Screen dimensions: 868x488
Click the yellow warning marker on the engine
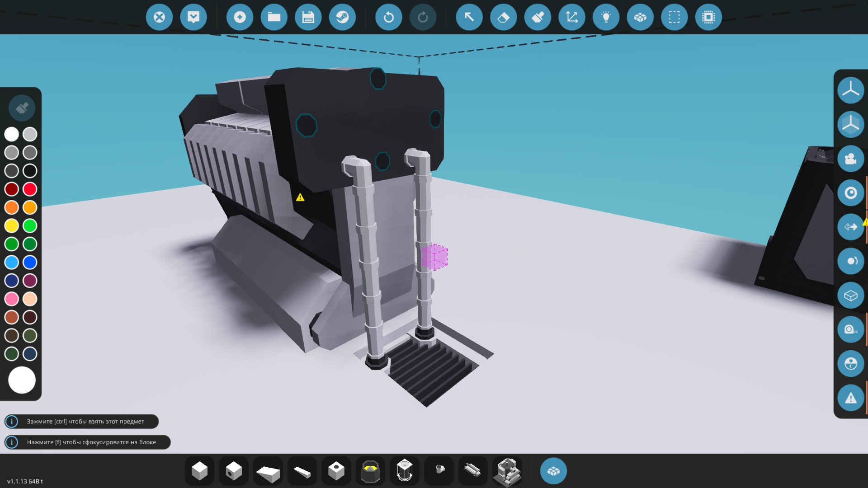[300, 197]
